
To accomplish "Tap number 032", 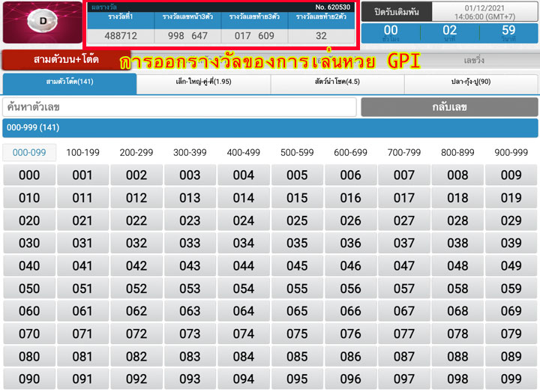I will [x=136, y=244].
